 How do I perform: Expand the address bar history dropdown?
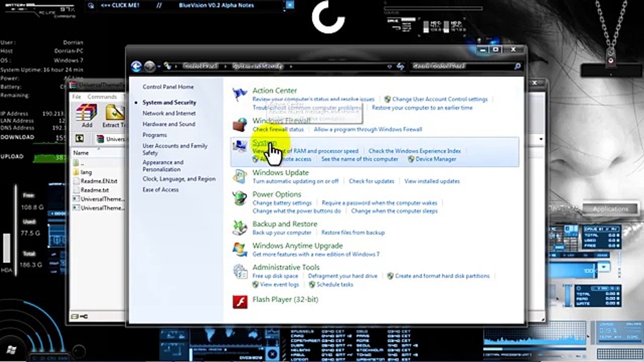pyautogui.click(x=389, y=66)
